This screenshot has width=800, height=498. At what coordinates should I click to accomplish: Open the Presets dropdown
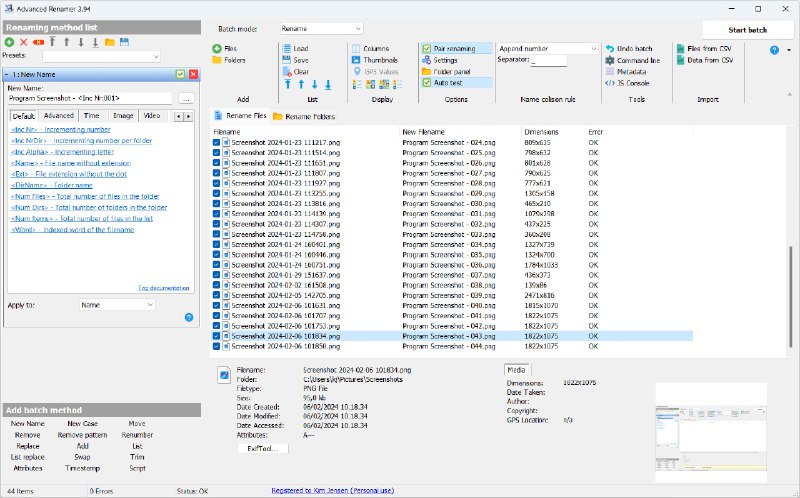[100, 56]
